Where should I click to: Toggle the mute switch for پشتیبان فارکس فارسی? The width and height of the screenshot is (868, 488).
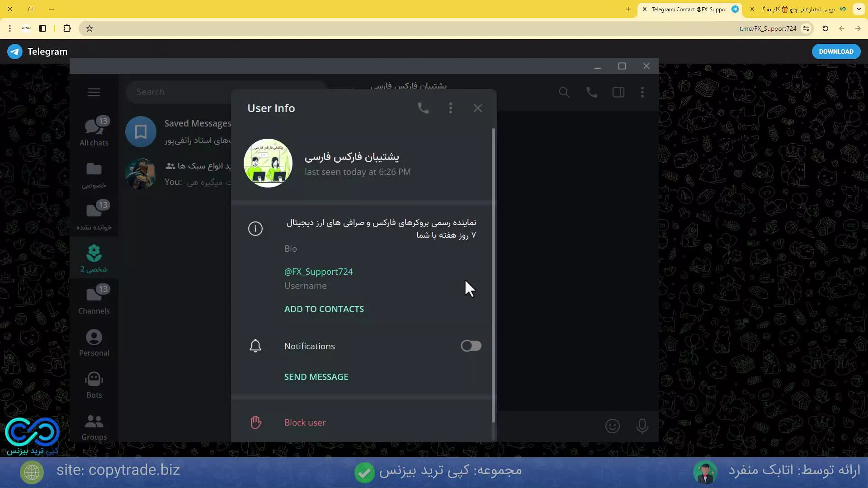click(471, 346)
